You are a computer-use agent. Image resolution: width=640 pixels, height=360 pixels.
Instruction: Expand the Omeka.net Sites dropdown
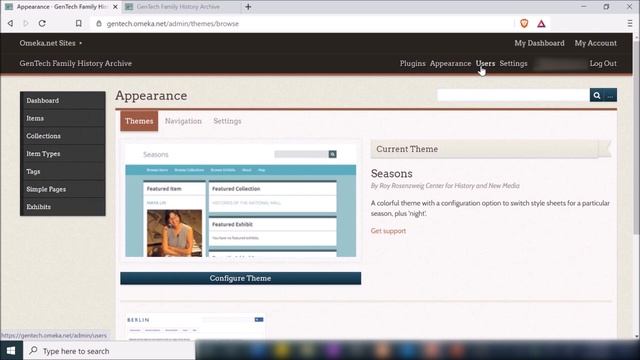tap(51, 43)
